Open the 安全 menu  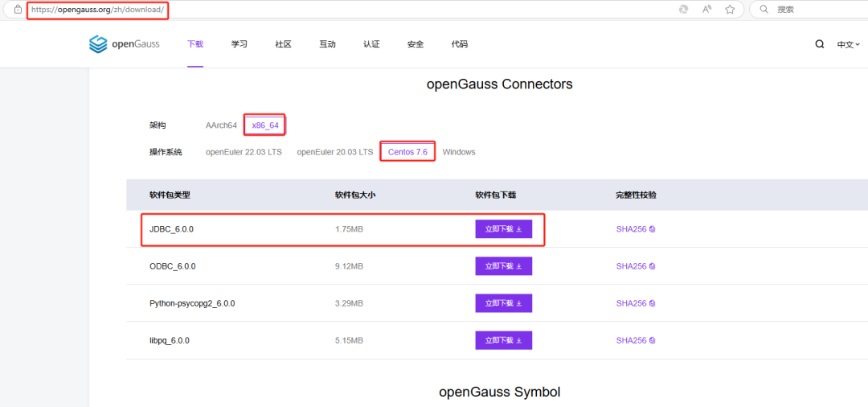(416, 44)
